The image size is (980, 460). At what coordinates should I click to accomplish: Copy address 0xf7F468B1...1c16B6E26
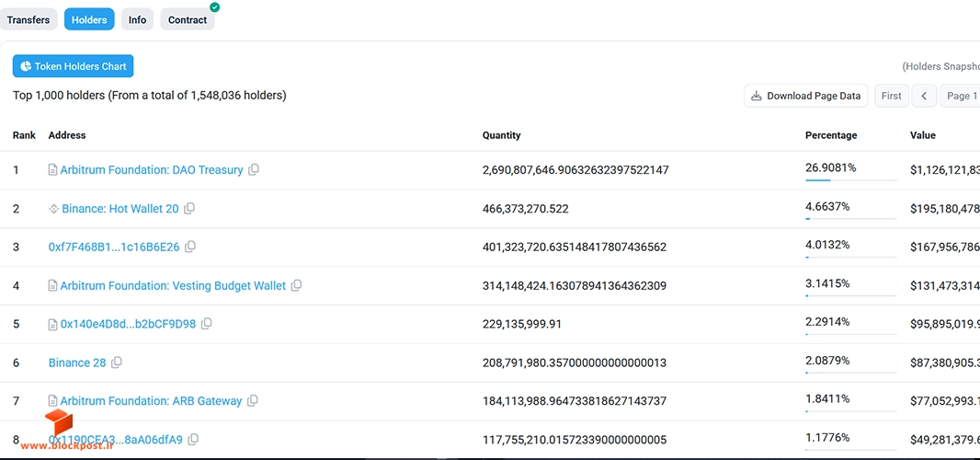[190, 247]
